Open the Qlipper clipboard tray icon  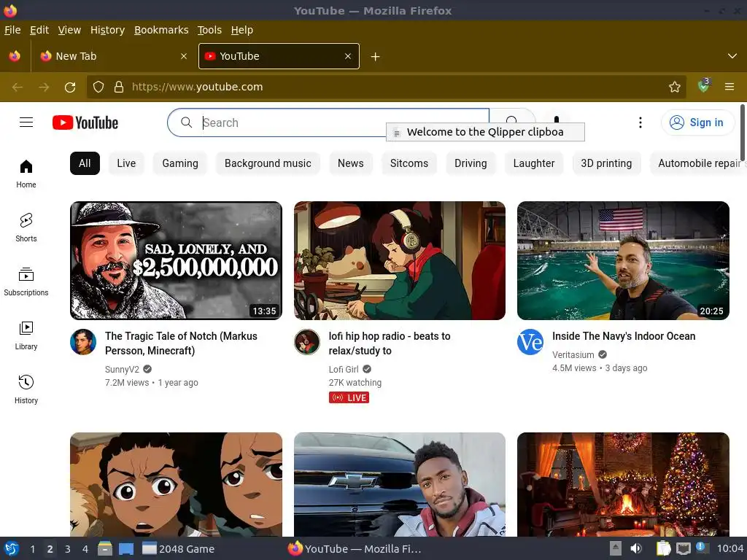pyautogui.click(x=663, y=548)
